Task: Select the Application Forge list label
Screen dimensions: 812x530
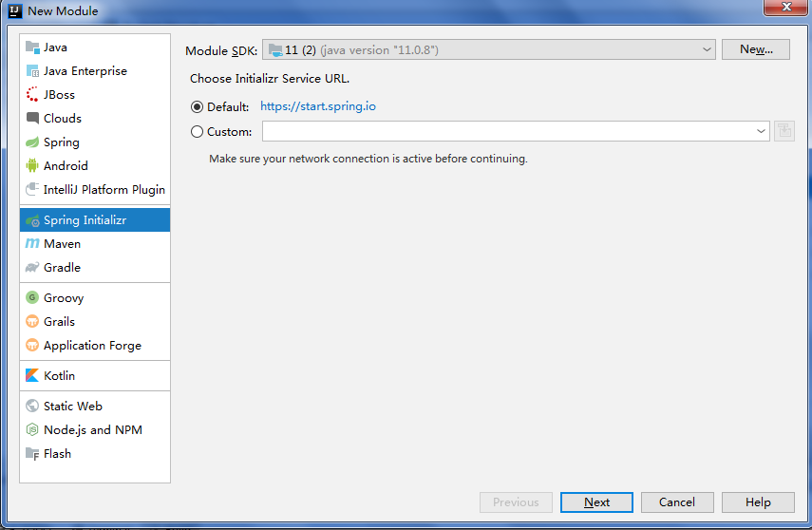Action: [92, 346]
